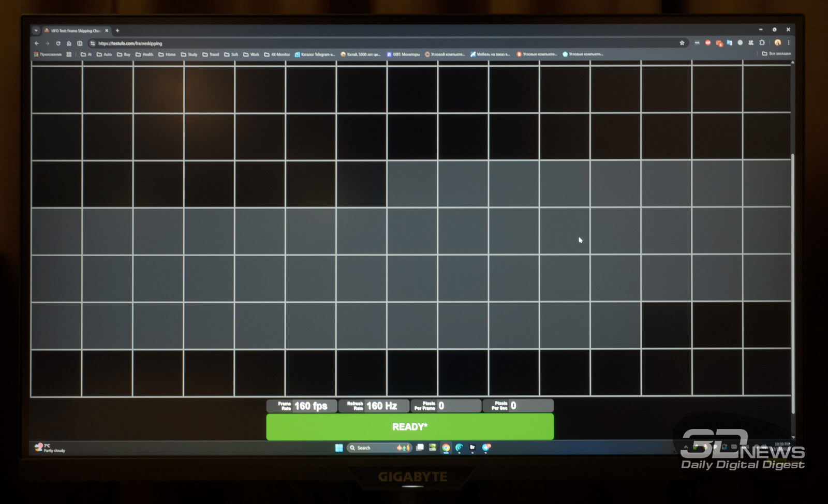Go to the browser home page icon
The width and height of the screenshot is (828, 504).
pyautogui.click(x=69, y=43)
